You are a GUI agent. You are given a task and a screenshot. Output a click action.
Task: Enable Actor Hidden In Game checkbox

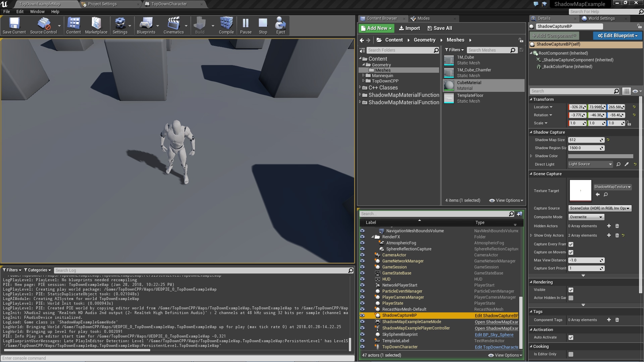[571, 298]
